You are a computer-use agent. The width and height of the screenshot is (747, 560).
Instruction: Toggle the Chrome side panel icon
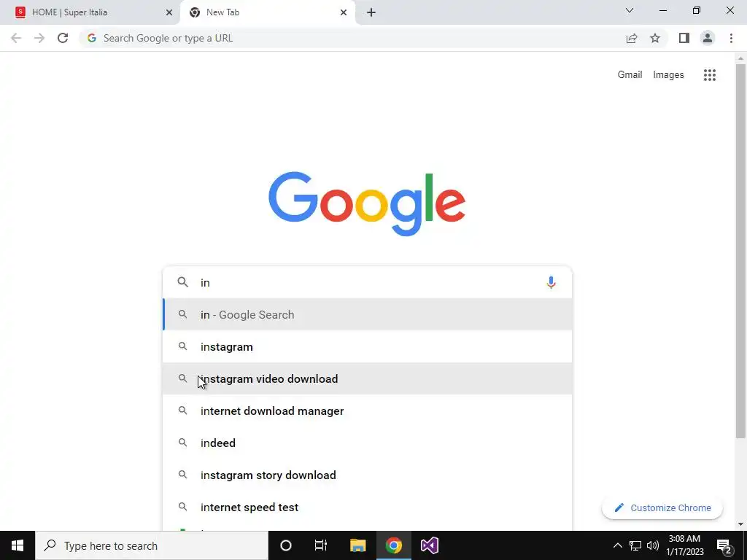pos(684,38)
